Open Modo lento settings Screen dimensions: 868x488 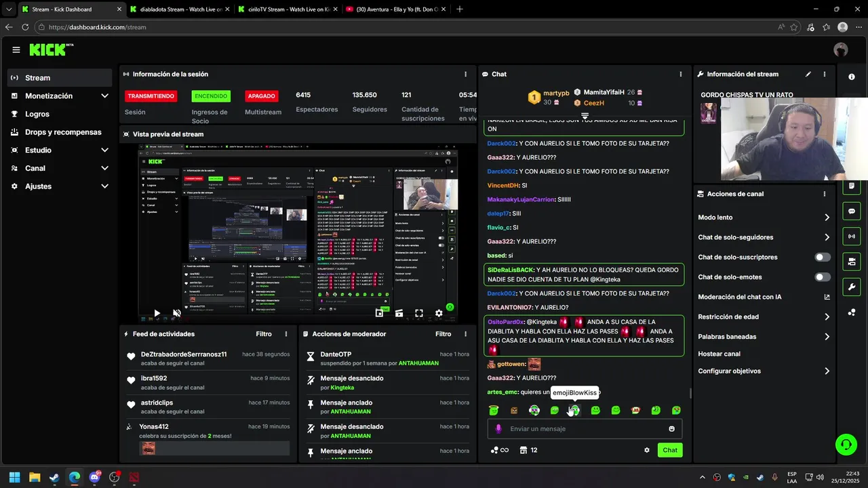[x=764, y=218]
